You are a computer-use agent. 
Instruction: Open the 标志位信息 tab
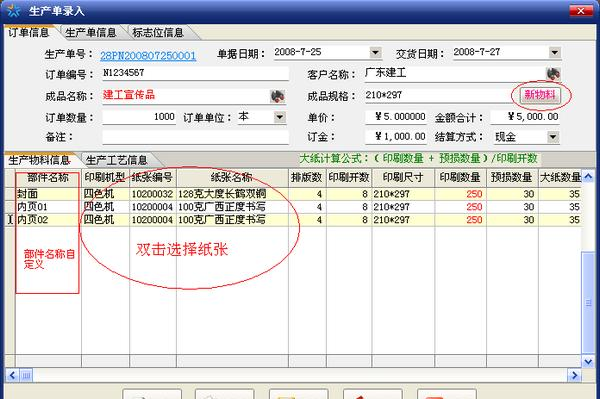[x=158, y=33]
